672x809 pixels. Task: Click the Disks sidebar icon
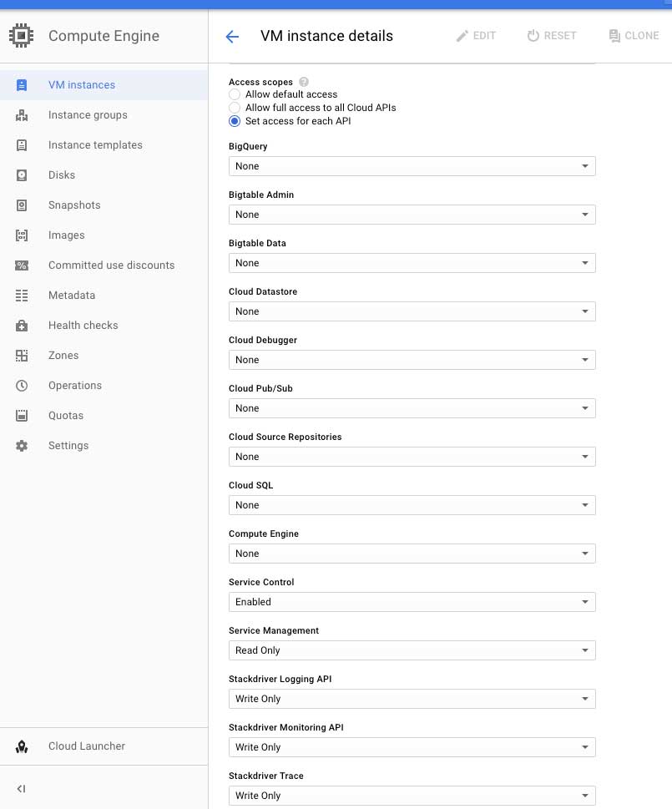[x=22, y=175]
